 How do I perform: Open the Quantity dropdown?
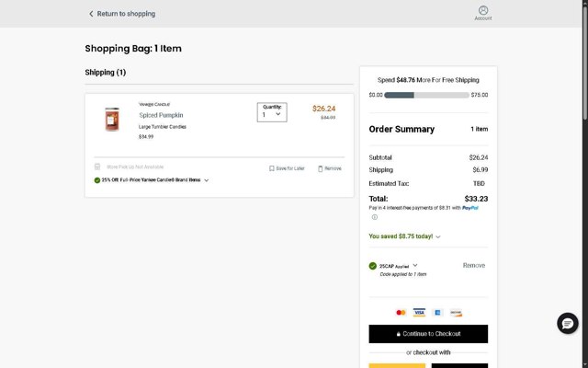272,112
